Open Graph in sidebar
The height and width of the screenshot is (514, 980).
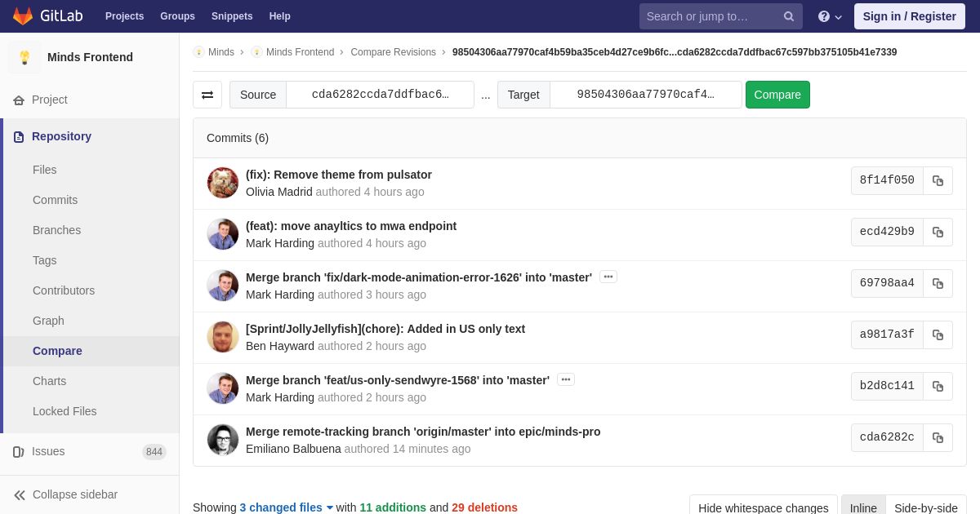point(48,321)
